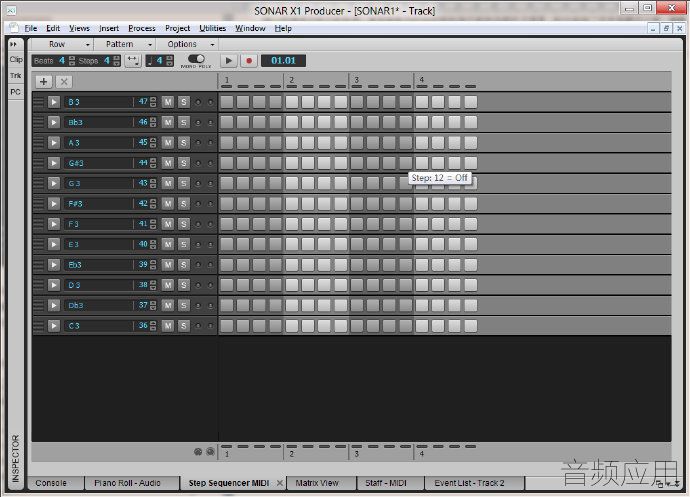Close the Step Sequencer MIDI tab
Screen dimensions: 690x497
tap(280, 483)
